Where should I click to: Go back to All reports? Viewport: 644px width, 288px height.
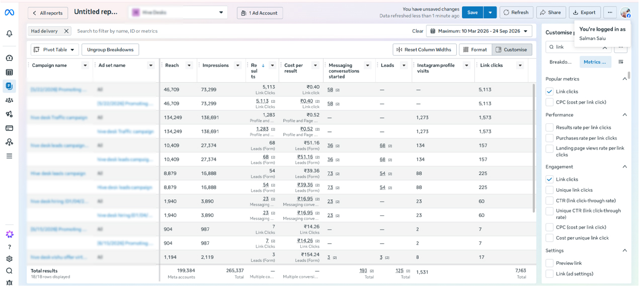[x=47, y=13]
